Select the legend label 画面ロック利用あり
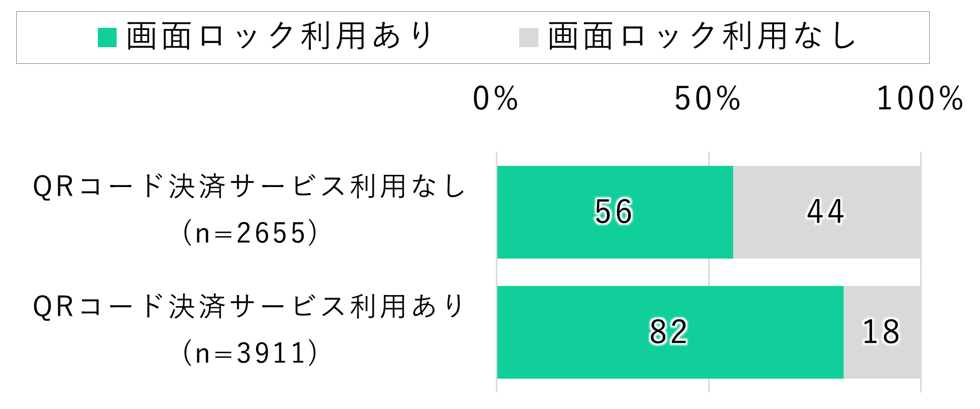 [x=280, y=36]
